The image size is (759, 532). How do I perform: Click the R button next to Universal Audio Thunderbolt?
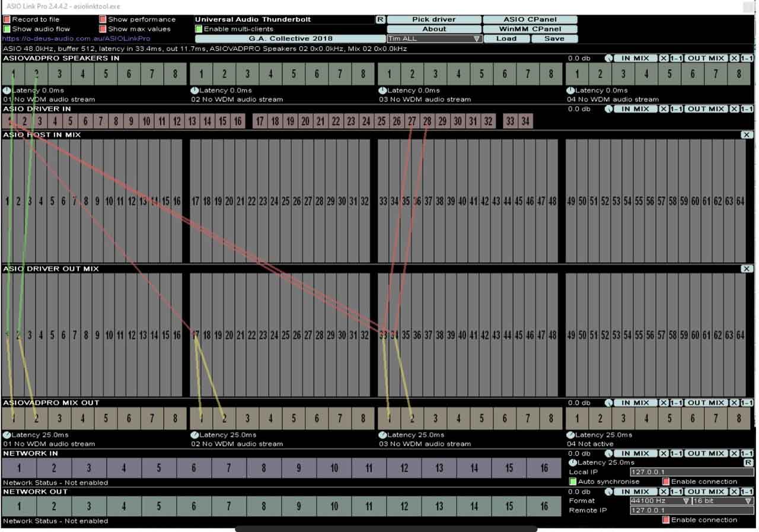pyautogui.click(x=380, y=20)
